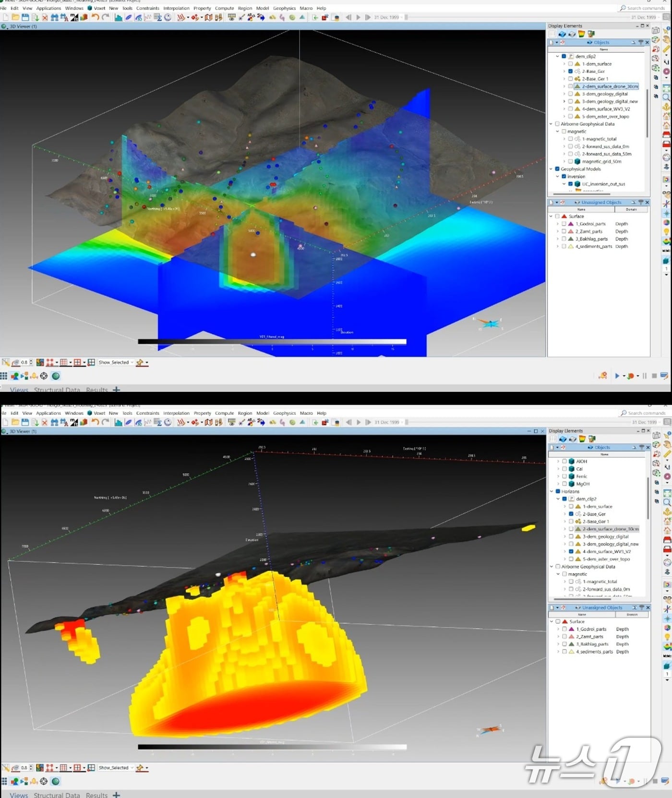Enable the magnetic_grid_50m checkbox

pyautogui.click(x=570, y=161)
